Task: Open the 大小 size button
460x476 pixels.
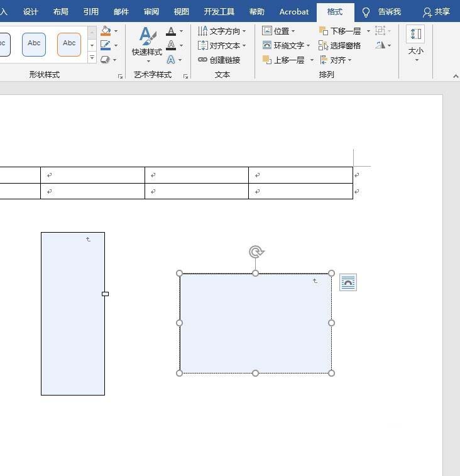Action: [x=415, y=44]
